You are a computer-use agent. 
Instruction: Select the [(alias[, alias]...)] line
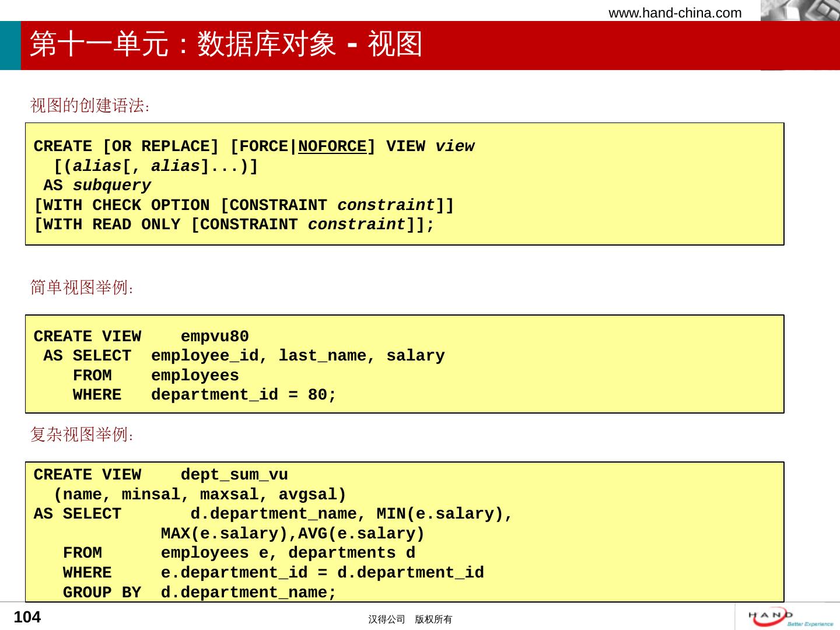(156, 166)
